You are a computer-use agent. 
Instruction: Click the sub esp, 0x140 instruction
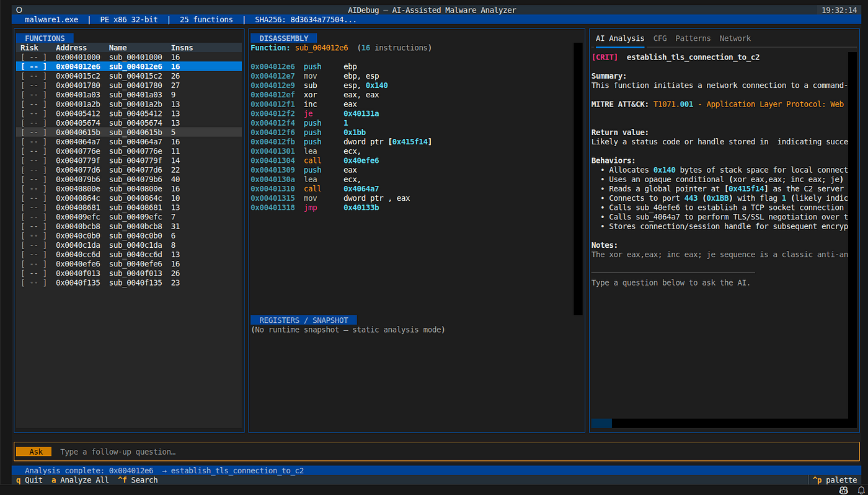coord(319,85)
